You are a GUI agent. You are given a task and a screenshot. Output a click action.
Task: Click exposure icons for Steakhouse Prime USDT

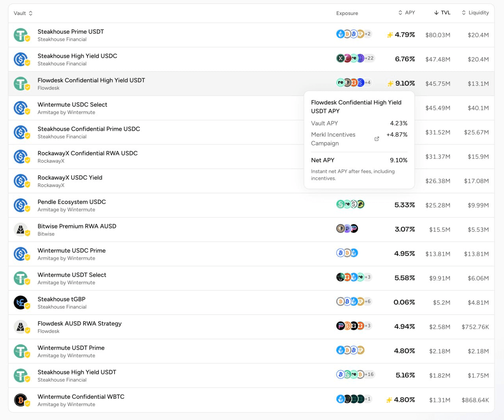(354, 34)
